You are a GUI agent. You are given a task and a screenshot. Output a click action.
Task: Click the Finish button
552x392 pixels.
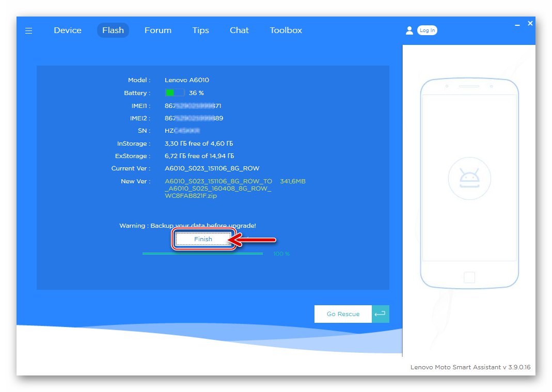click(x=203, y=239)
